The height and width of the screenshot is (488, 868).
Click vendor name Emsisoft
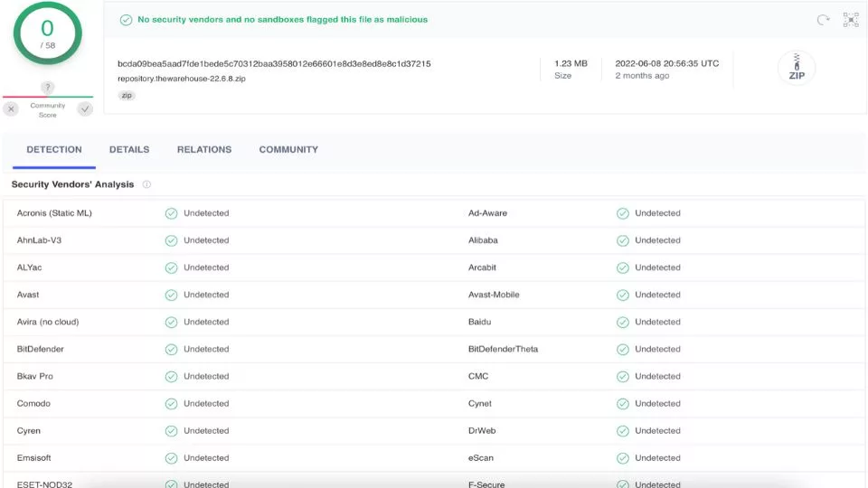tap(33, 457)
